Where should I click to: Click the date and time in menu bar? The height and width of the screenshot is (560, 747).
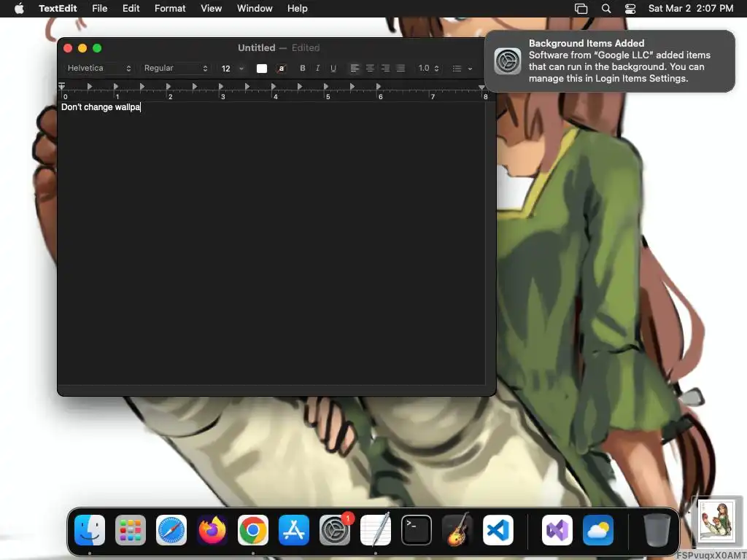(x=691, y=8)
